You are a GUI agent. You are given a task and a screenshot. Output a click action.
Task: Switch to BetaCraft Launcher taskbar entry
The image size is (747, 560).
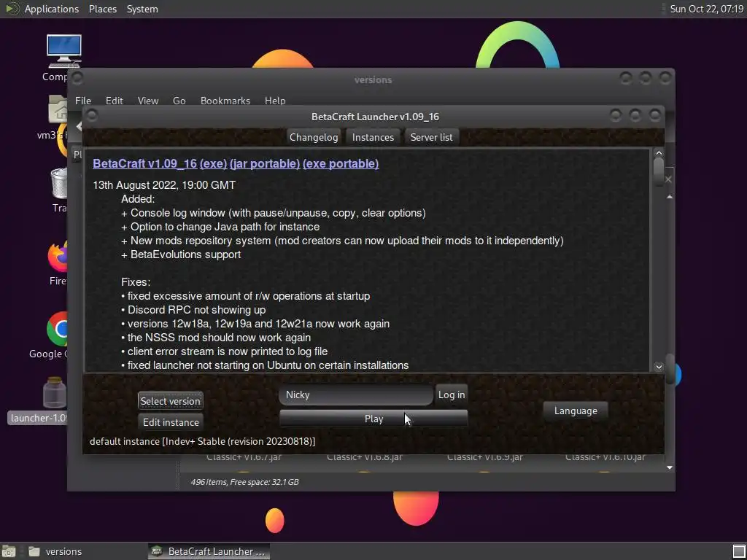click(209, 551)
